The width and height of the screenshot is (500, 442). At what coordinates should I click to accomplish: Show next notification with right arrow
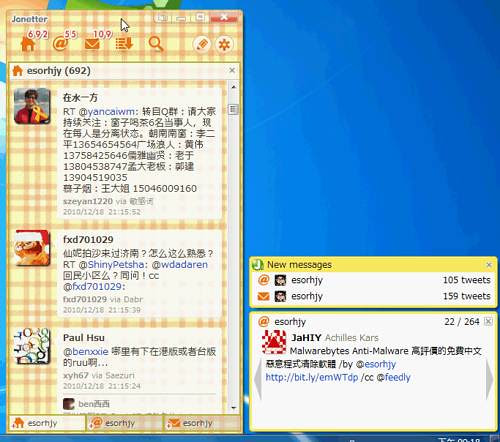coord(489,379)
